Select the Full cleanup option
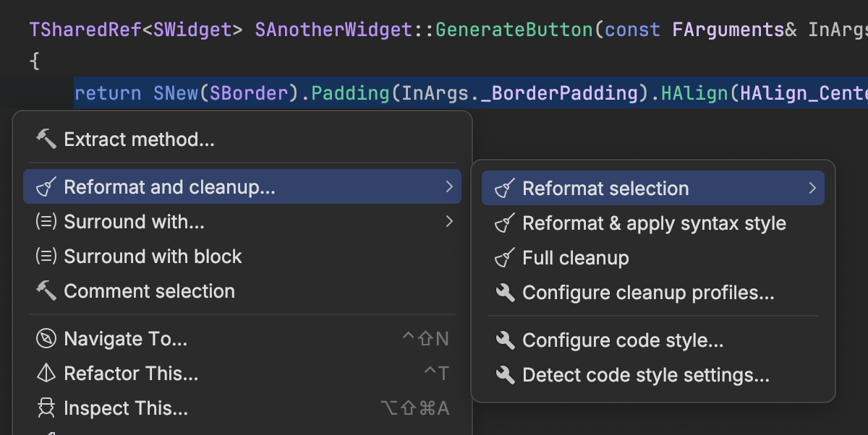Viewport: 868px width, 435px height. click(575, 258)
